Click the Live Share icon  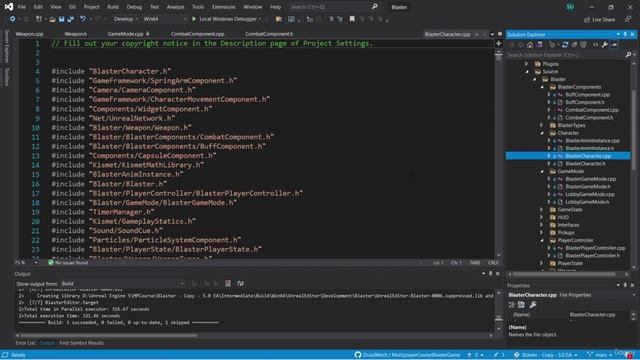click(587, 19)
